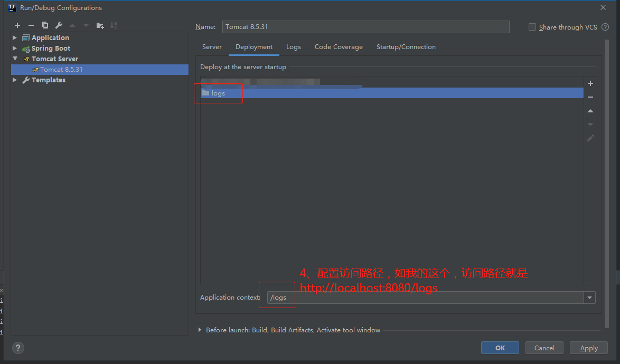Image resolution: width=620 pixels, height=364 pixels.
Task: Collapse the Tomcat Server tree node
Action: tap(15, 59)
